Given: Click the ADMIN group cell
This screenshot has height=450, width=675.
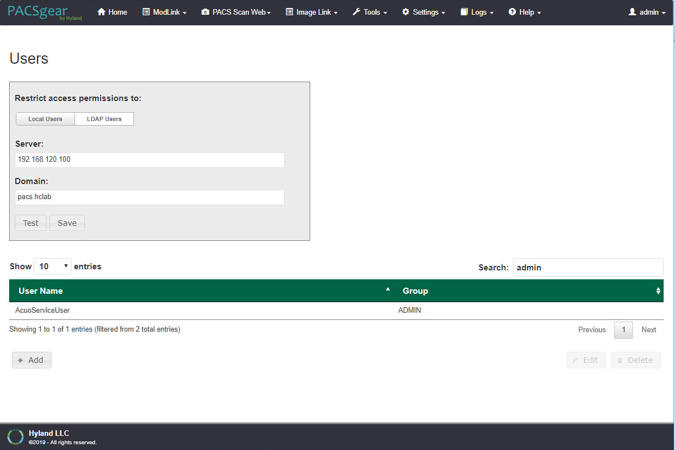Looking at the screenshot, I should pos(409,310).
